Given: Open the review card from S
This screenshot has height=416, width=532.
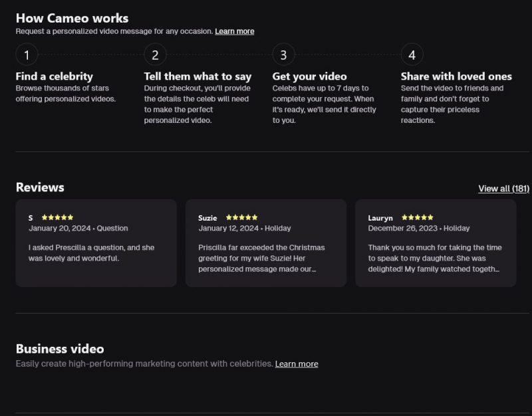Looking at the screenshot, I should [96, 243].
